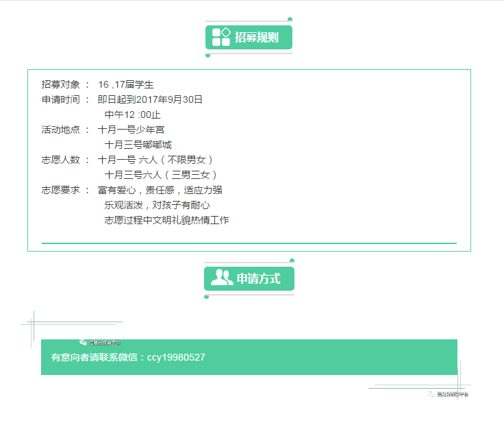The image size is (504, 423).
Task: Click the WeChat ID ccy19980527
Action: 176,357
